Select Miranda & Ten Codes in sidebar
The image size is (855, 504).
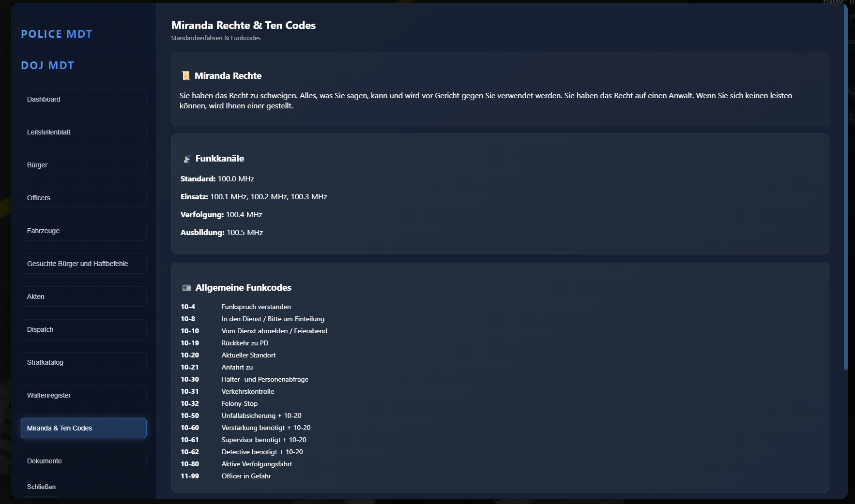pos(83,428)
